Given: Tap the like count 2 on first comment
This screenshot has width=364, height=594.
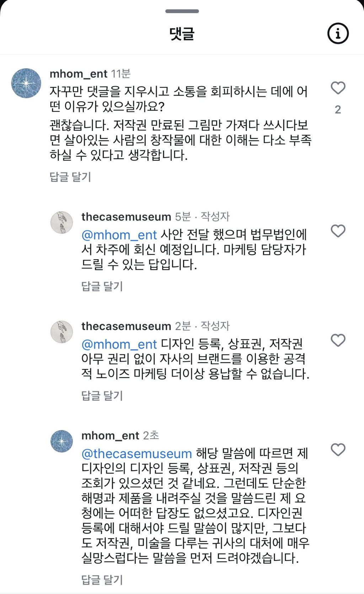Looking at the screenshot, I should (x=338, y=110).
